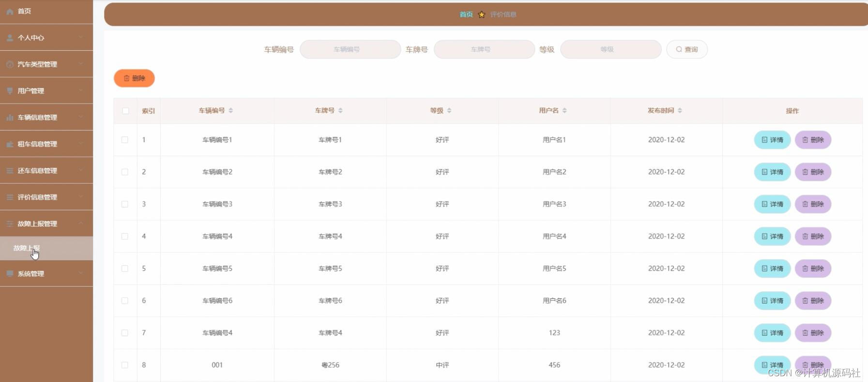
Task: Check the checkbox for row 6
Action: (x=125, y=301)
